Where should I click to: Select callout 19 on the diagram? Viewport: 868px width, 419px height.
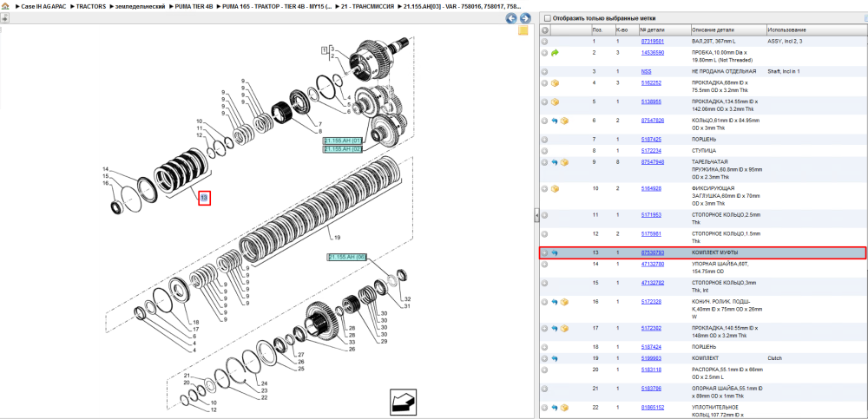point(337,238)
